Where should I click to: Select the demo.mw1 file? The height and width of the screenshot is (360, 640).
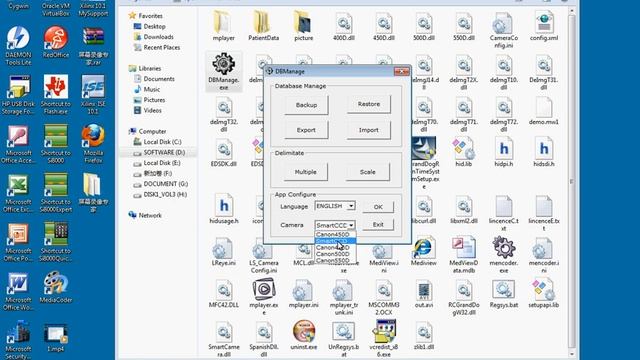(x=544, y=110)
